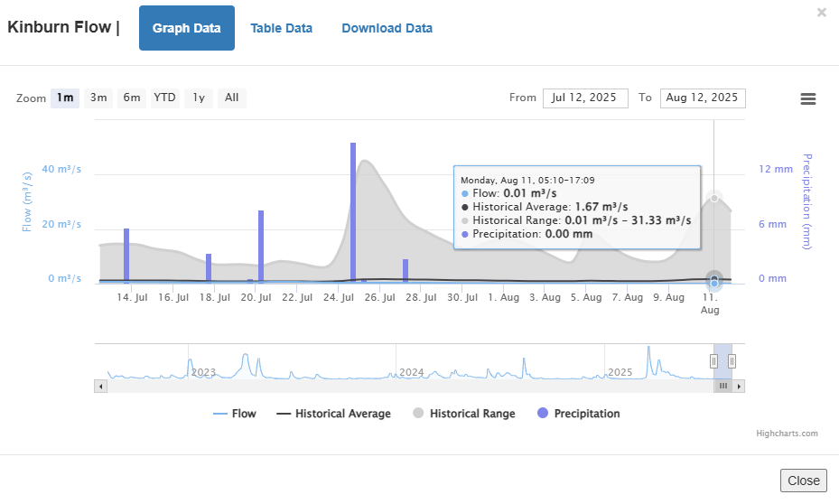Set zoom range to 6m

pos(132,98)
